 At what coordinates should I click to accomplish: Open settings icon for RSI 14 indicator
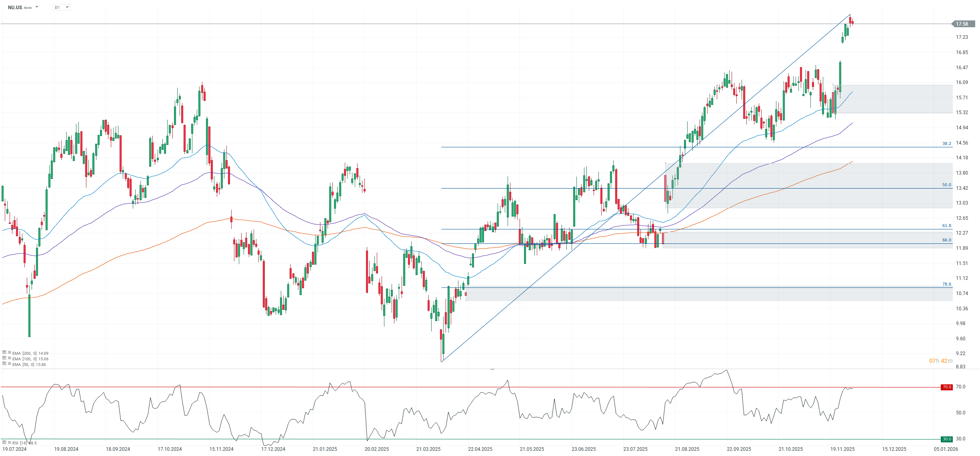(x=4, y=442)
